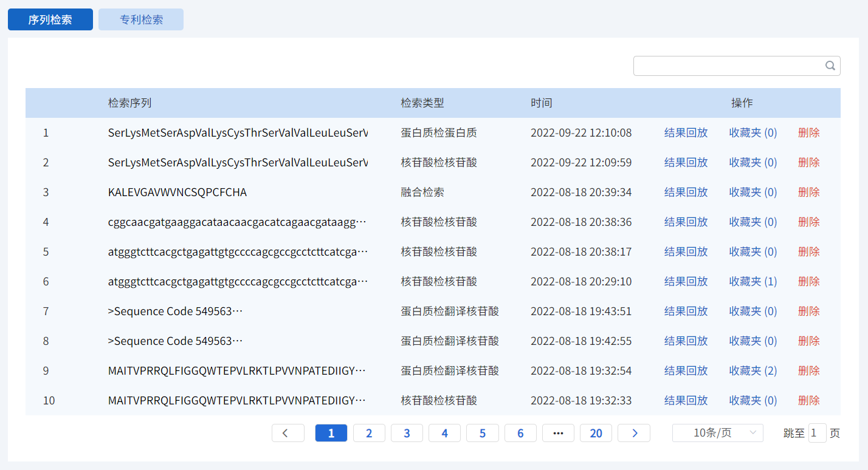Click row 7 '>Sequence Code 549563' text

click(175, 311)
